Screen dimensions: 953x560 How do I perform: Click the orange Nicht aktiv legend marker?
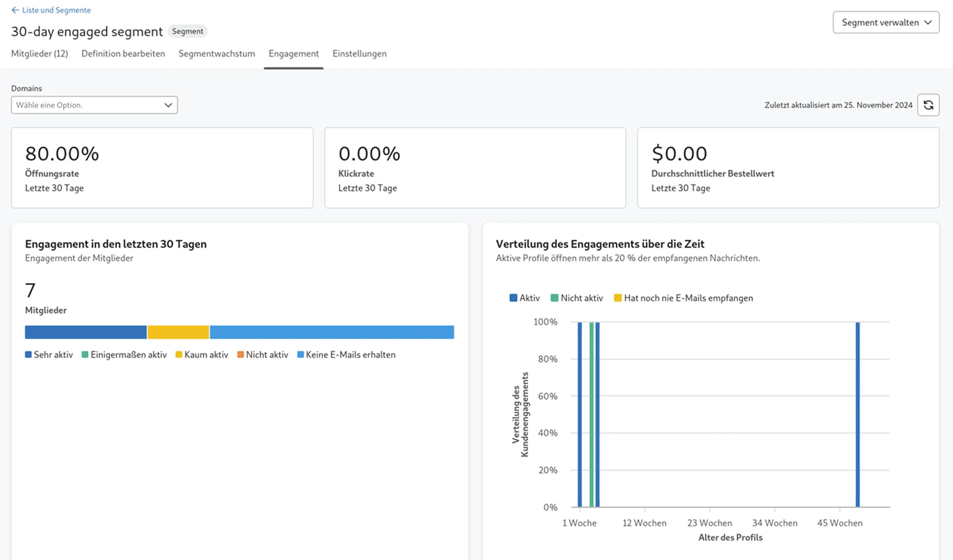click(x=240, y=355)
